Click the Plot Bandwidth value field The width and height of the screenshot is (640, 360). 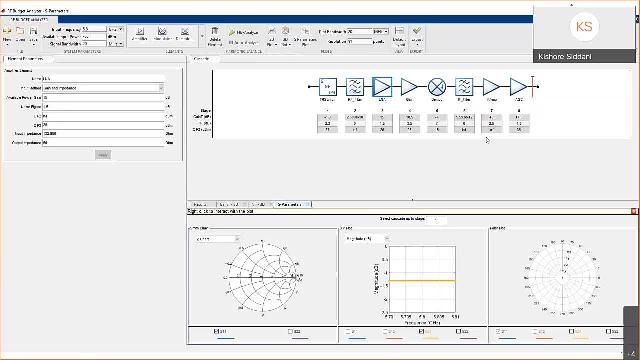coord(359,31)
